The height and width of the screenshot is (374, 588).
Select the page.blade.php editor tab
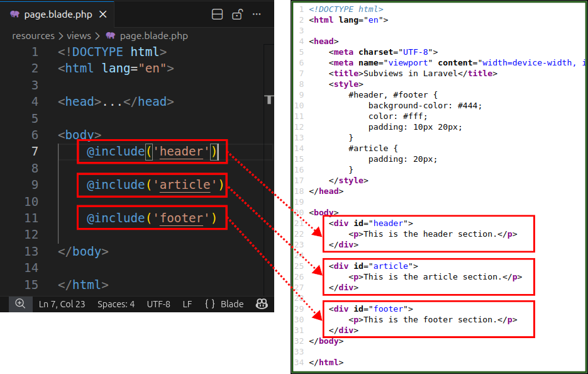[57, 14]
